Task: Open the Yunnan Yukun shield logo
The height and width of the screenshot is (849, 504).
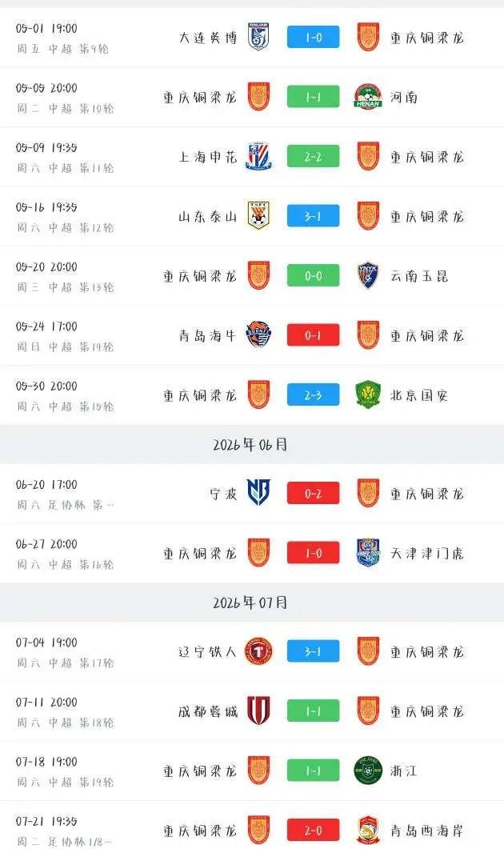Action: click(x=368, y=275)
